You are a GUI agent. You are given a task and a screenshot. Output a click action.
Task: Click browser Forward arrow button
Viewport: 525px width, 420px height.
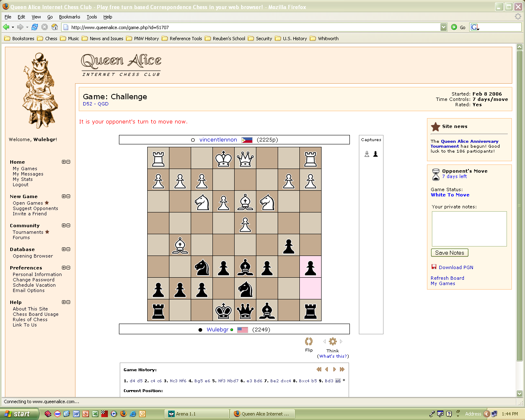click(20, 27)
